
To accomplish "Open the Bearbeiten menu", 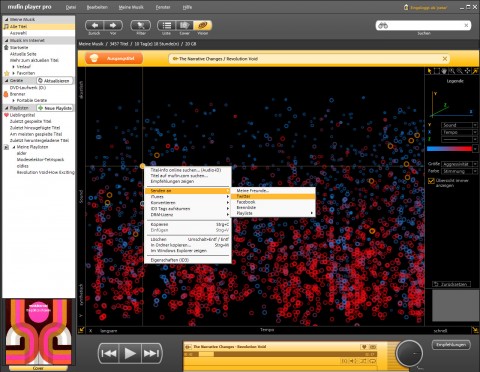I will click(x=97, y=7).
